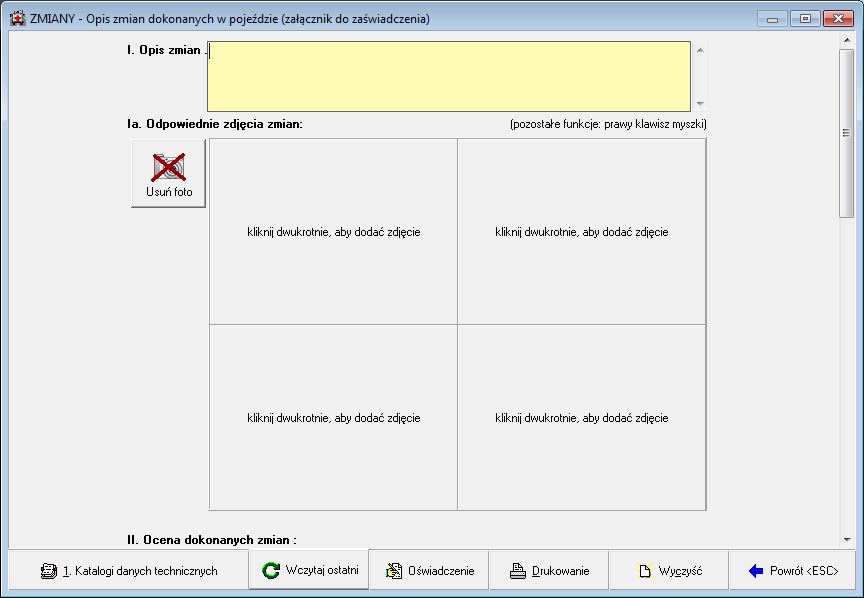Click the main vertical scrollbar thumb
The width and height of the screenshot is (864, 598).
coord(846,130)
